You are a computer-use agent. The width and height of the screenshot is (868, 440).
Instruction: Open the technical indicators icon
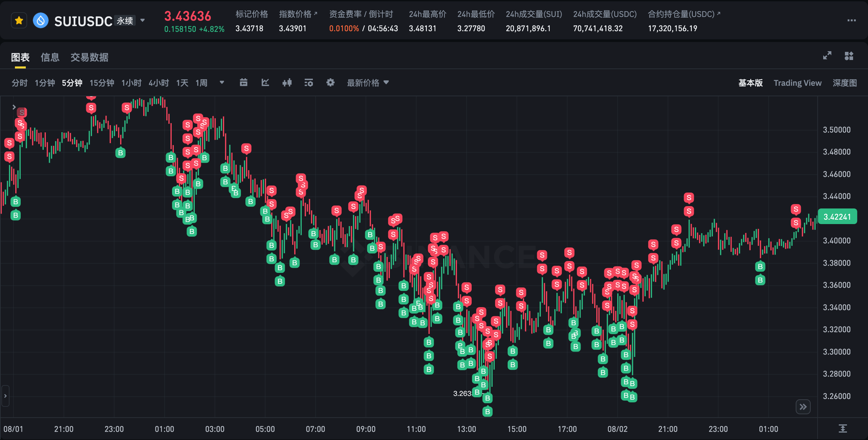coord(265,82)
